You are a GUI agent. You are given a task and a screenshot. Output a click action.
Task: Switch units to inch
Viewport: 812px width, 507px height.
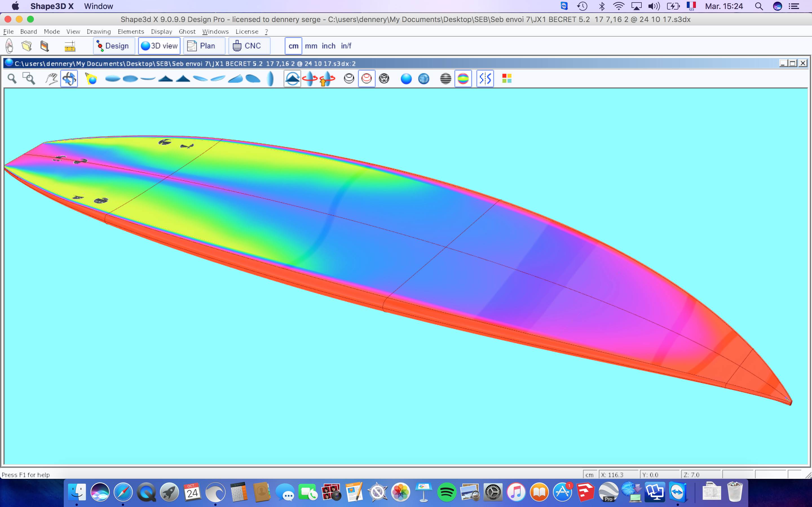click(x=328, y=46)
